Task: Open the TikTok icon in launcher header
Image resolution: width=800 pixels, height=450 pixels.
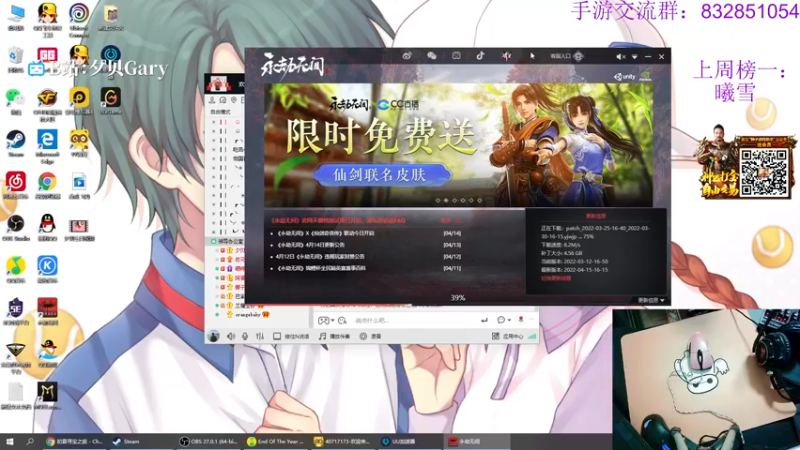Action: 480,56
